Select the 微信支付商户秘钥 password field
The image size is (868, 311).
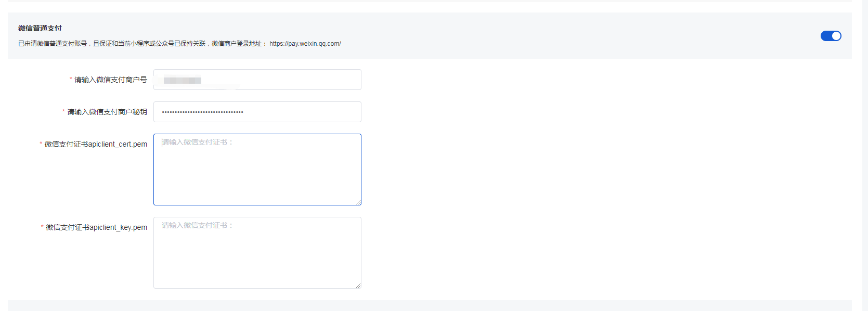click(x=257, y=112)
